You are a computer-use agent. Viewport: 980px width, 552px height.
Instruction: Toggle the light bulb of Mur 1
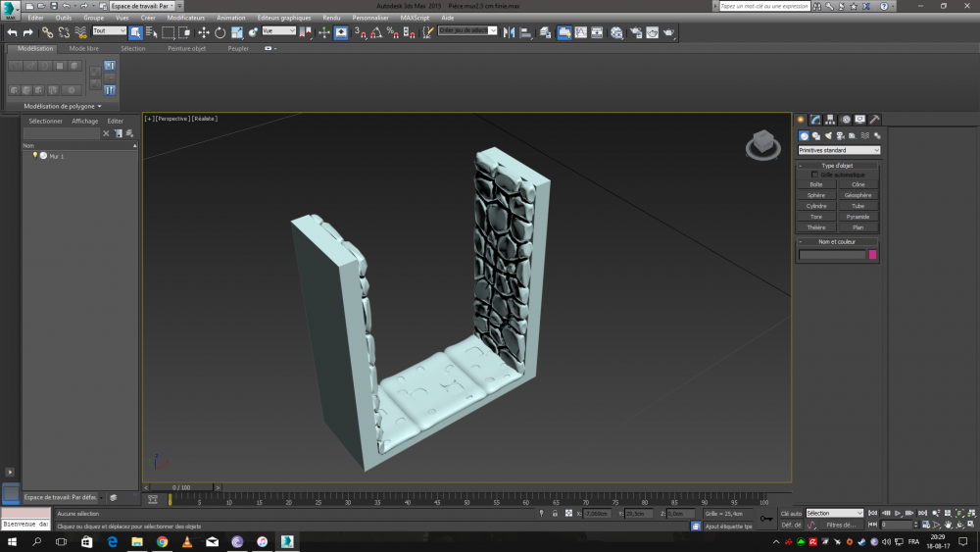[35, 156]
